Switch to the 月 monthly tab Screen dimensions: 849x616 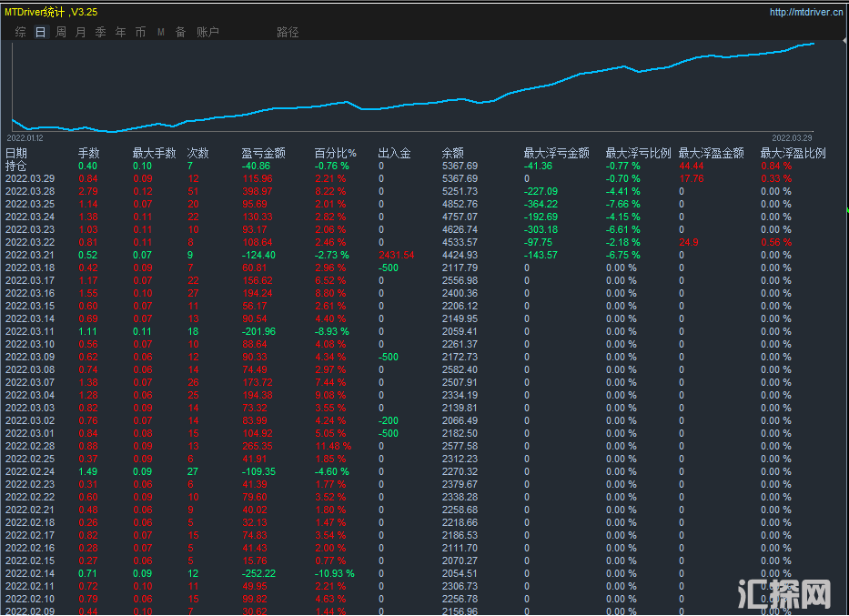pyautogui.click(x=81, y=32)
